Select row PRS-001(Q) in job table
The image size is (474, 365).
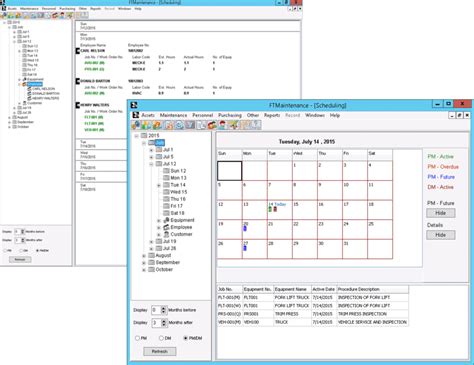[313, 314]
